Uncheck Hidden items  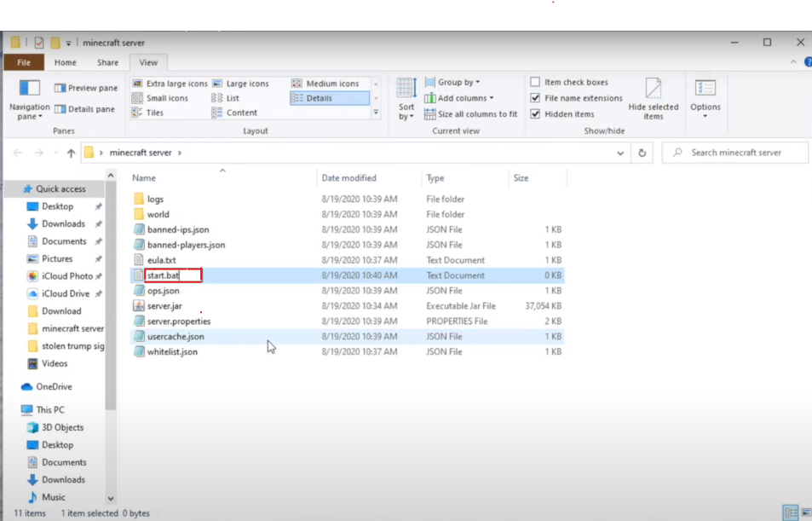point(535,114)
